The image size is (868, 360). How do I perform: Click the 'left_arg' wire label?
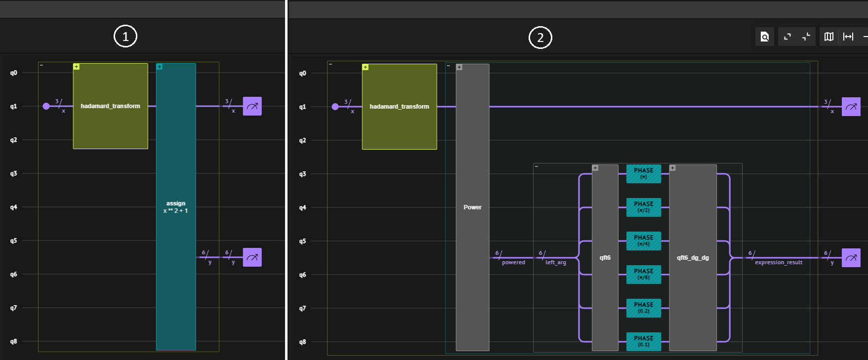click(555, 262)
